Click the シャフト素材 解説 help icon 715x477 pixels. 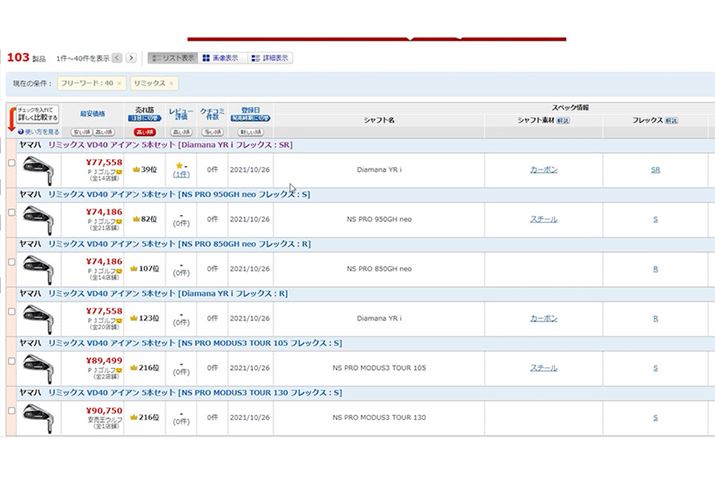point(562,120)
